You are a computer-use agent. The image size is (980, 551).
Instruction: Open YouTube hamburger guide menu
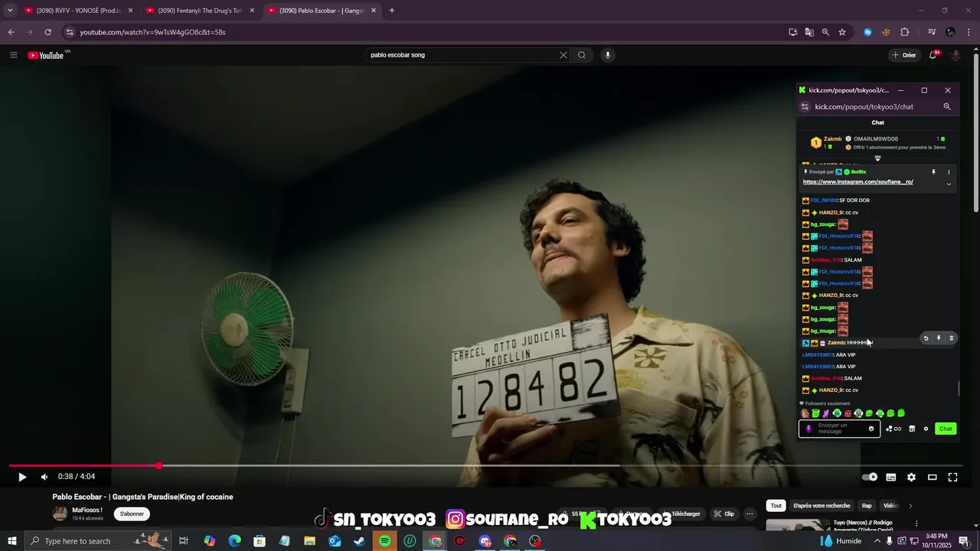click(x=14, y=55)
